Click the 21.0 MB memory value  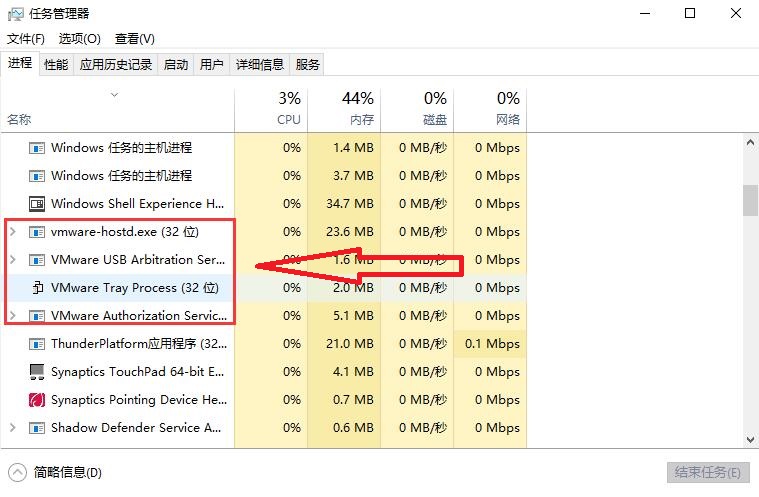tap(349, 344)
